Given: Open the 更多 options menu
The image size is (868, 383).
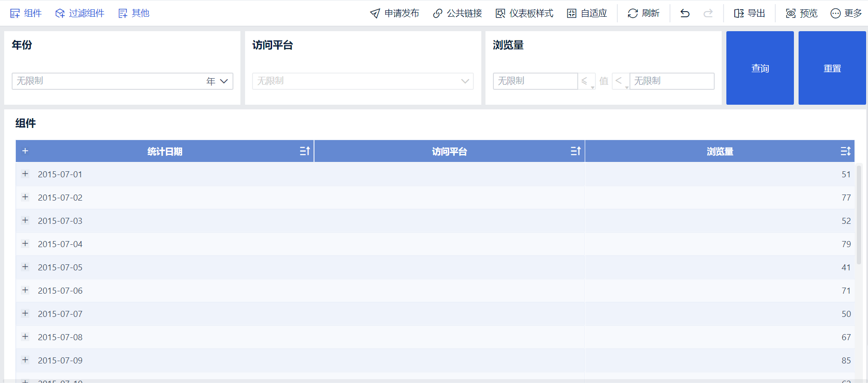Looking at the screenshot, I should pos(846,13).
